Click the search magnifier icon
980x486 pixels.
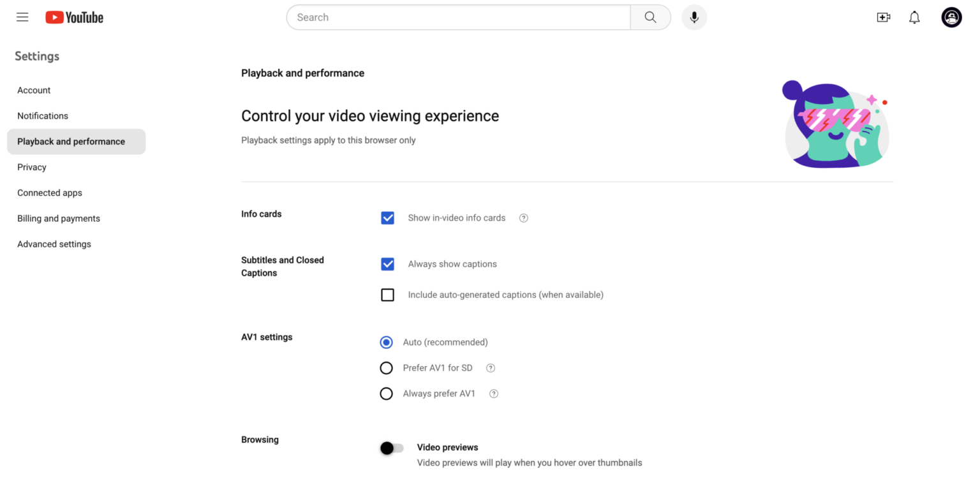pos(650,17)
